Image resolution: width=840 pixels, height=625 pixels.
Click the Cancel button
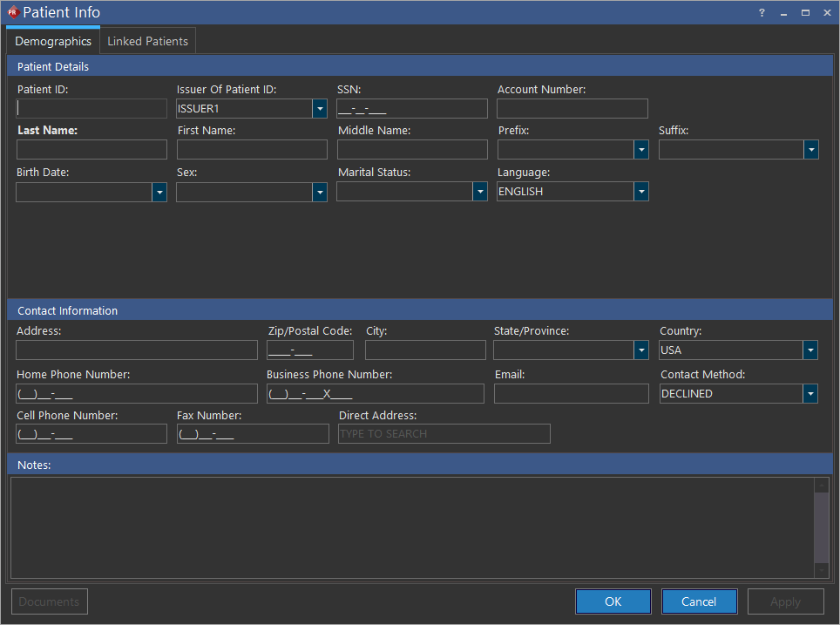699,601
